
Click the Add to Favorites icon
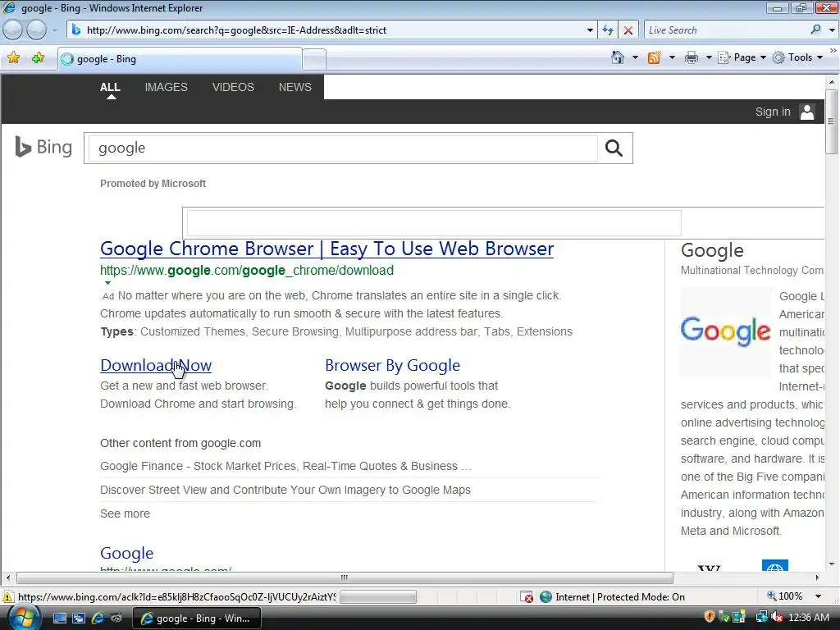[x=38, y=58]
